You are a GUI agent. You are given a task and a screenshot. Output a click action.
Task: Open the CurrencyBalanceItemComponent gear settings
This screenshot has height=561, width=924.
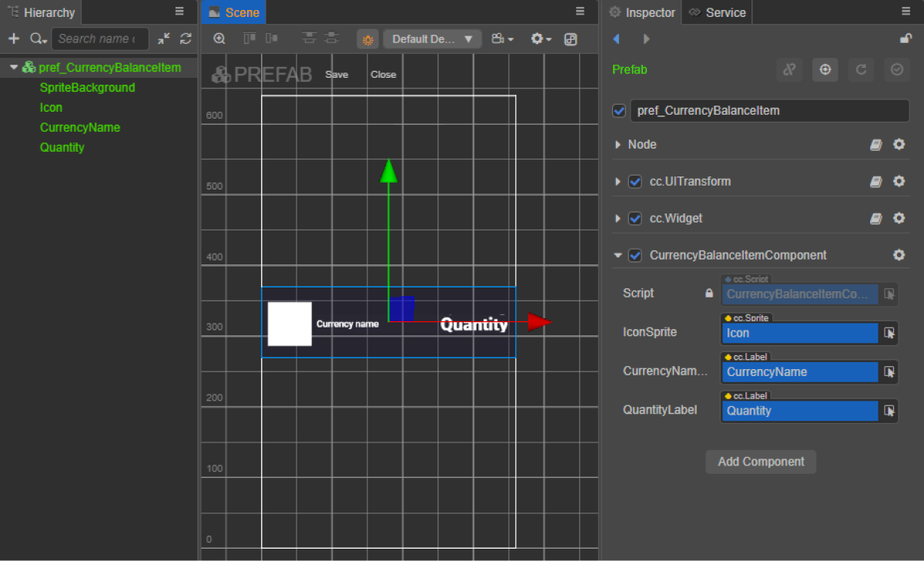point(899,255)
